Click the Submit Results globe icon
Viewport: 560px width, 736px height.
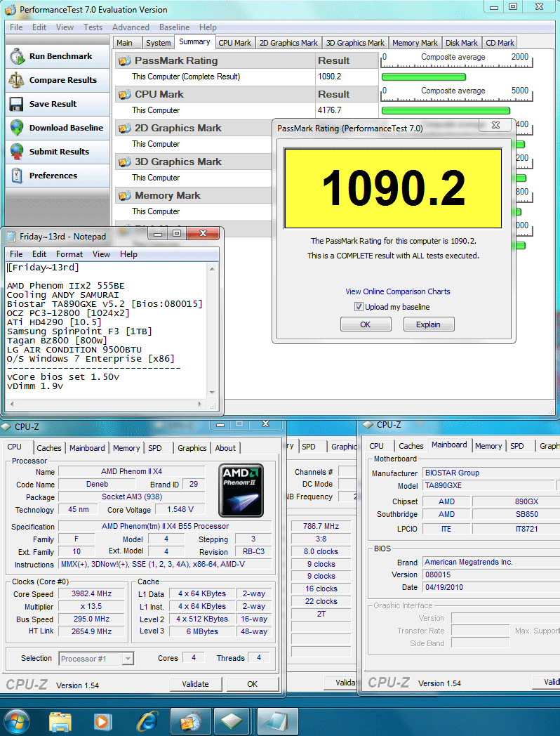click(x=17, y=152)
